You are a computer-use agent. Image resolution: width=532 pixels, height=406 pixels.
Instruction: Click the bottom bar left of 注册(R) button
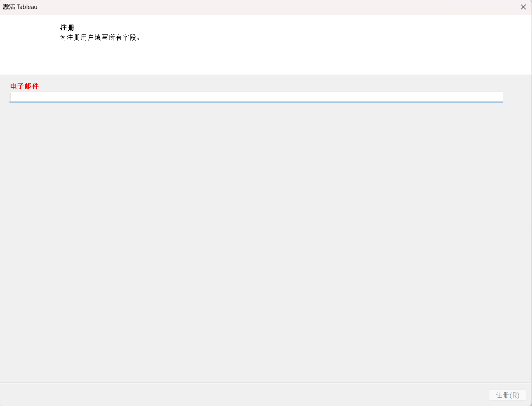246,395
